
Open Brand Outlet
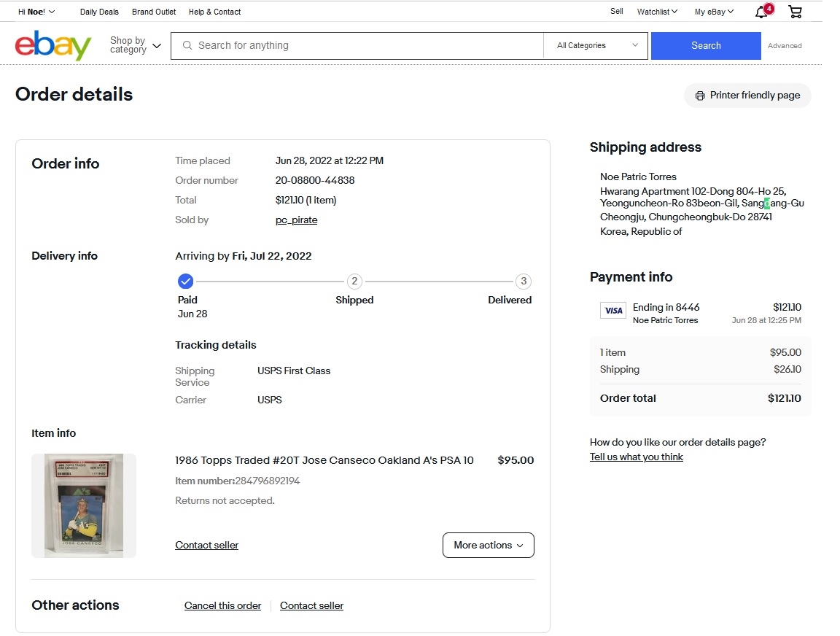point(154,12)
